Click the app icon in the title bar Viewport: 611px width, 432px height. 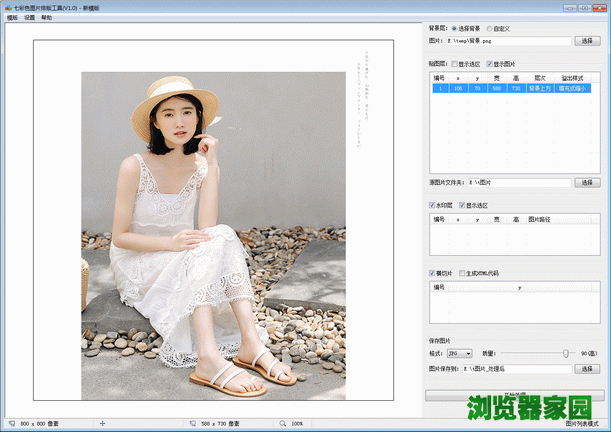coord(7,6)
